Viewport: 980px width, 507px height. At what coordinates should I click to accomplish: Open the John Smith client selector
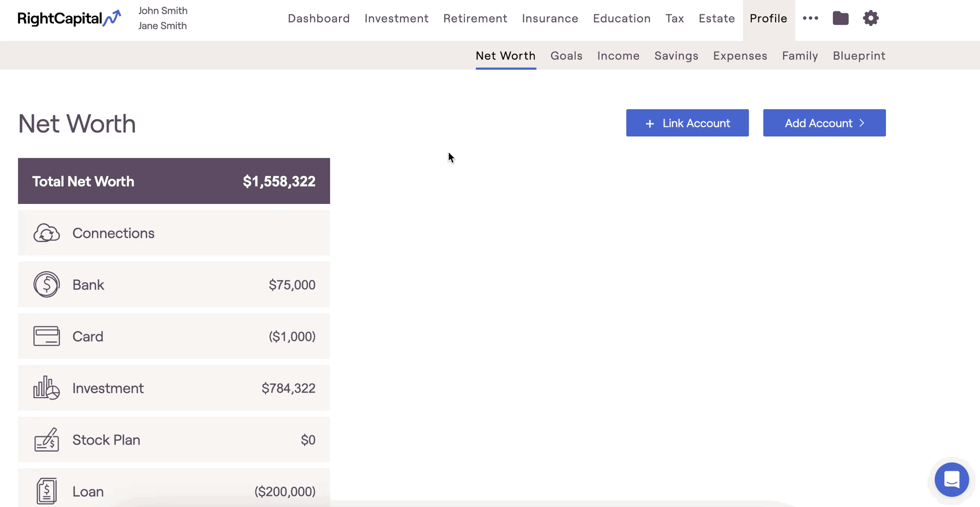point(163,11)
